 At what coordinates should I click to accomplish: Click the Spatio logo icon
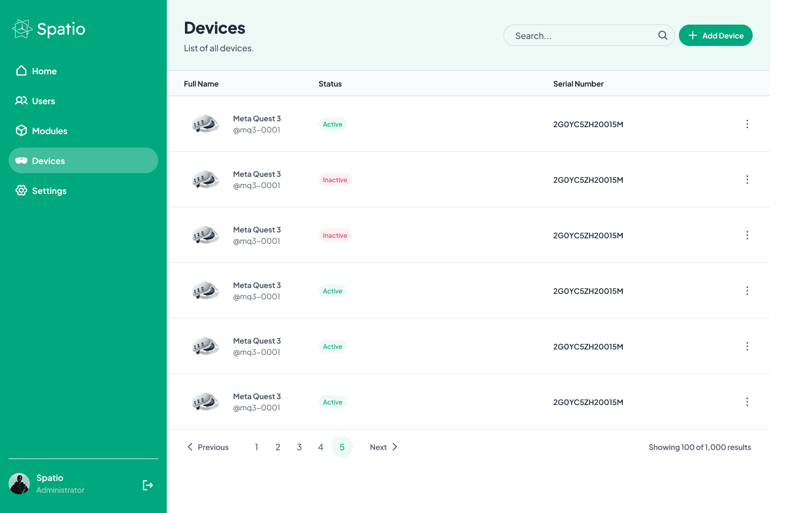click(x=21, y=28)
